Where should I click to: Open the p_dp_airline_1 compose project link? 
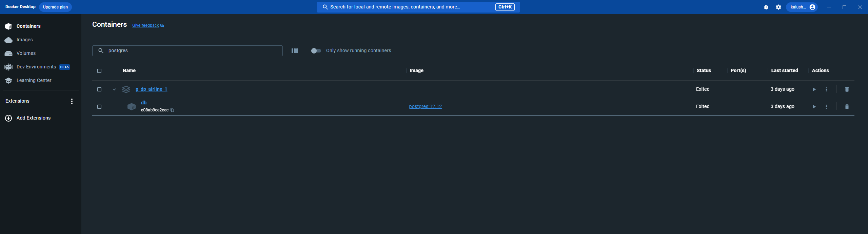click(151, 89)
